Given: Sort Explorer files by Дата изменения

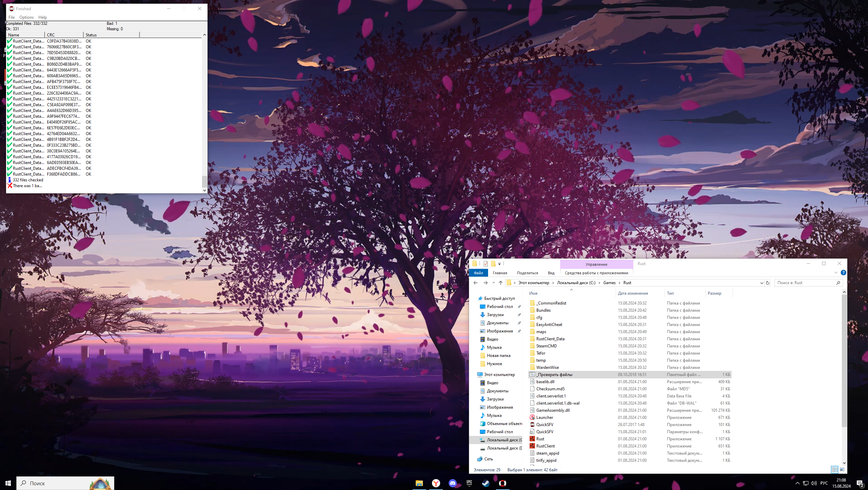Looking at the screenshot, I should tap(640, 293).
